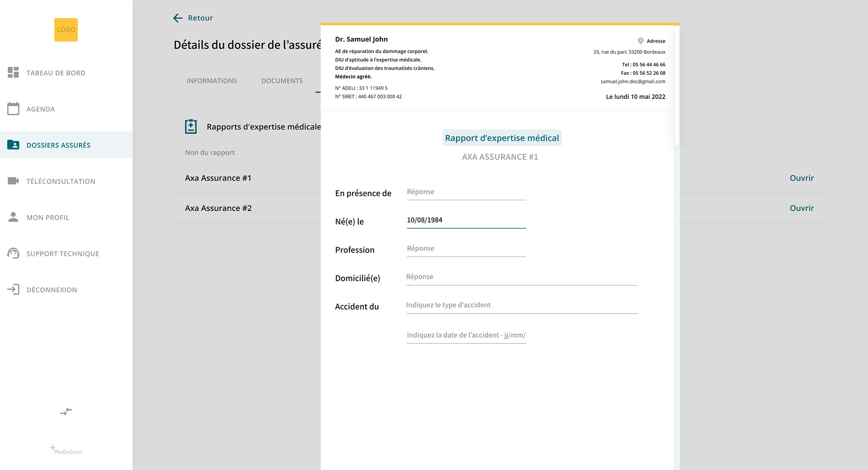Click Rapport d'expertise médical title chip
The width and height of the screenshot is (868, 470).
502,138
